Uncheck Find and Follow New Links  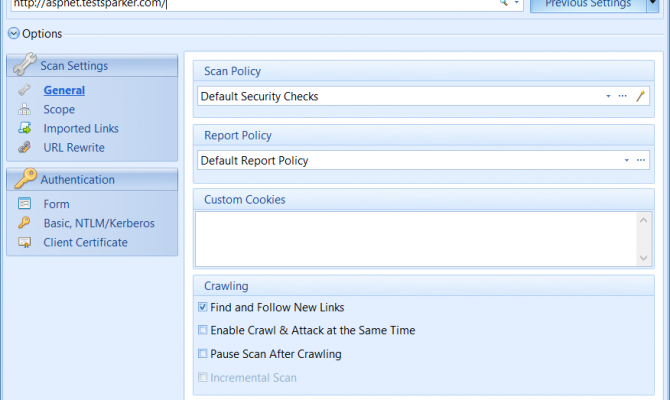point(203,308)
